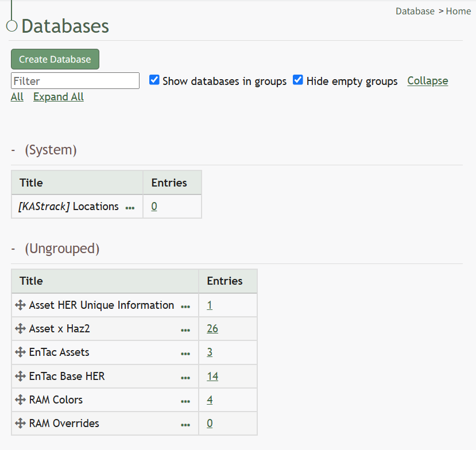Click move handle for Asset x Haz2 row
The width and height of the screenshot is (476, 450).
tap(20, 329)
